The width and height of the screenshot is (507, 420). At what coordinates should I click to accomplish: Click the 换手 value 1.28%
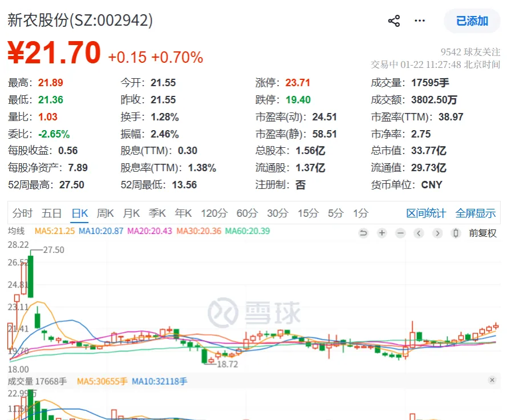(x=165, y=117)
